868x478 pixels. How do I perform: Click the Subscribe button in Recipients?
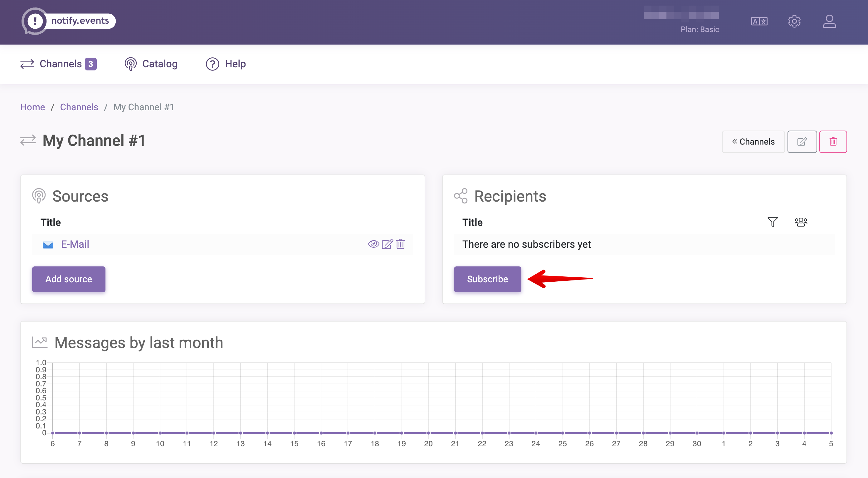point(487,279)
